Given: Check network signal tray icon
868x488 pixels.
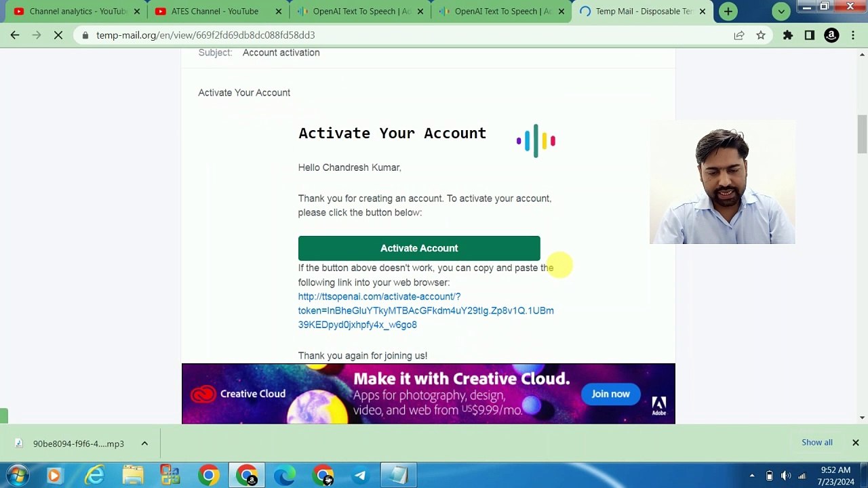Looking at the screenshot, I should pos(802,476).
